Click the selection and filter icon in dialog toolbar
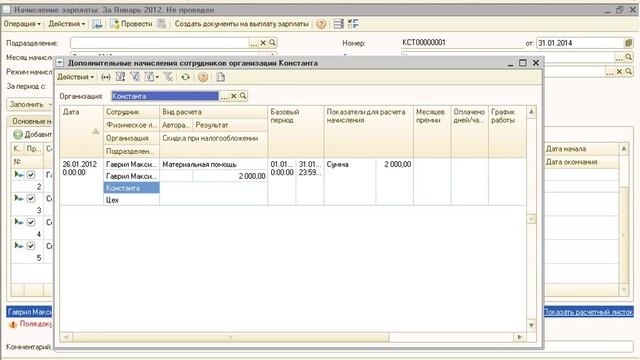This screenshot has height=360, width=640. (120, 77)
